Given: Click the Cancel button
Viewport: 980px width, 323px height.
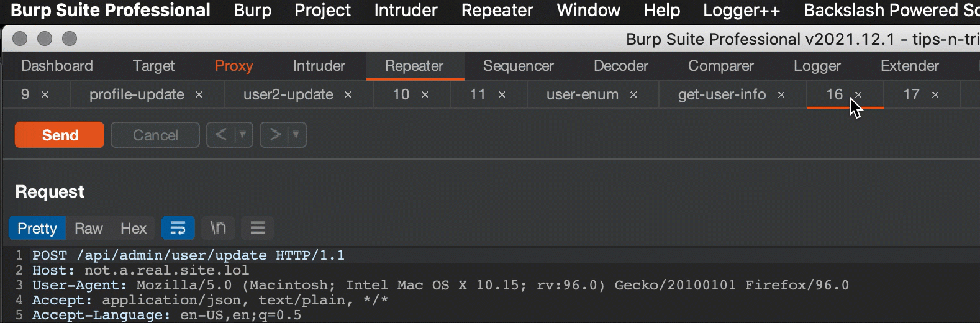Looking at the screenshot, I should pos(155,135).
